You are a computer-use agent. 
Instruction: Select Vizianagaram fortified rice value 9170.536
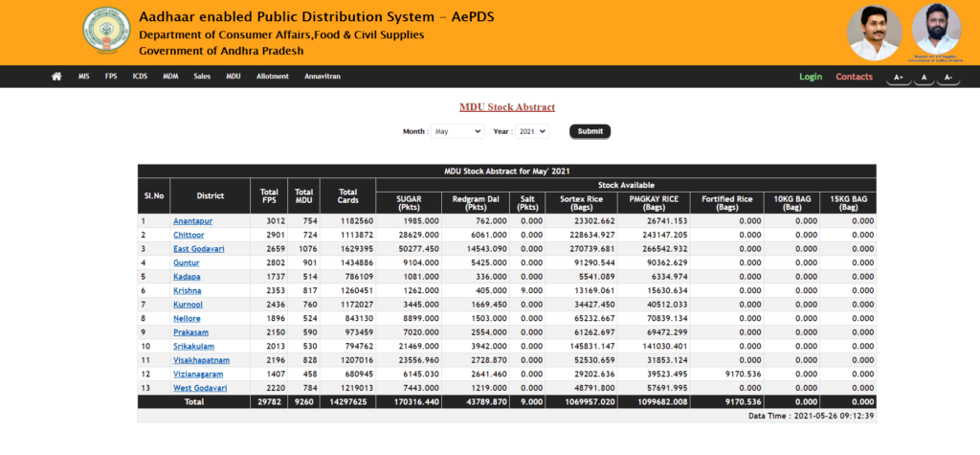742,375
